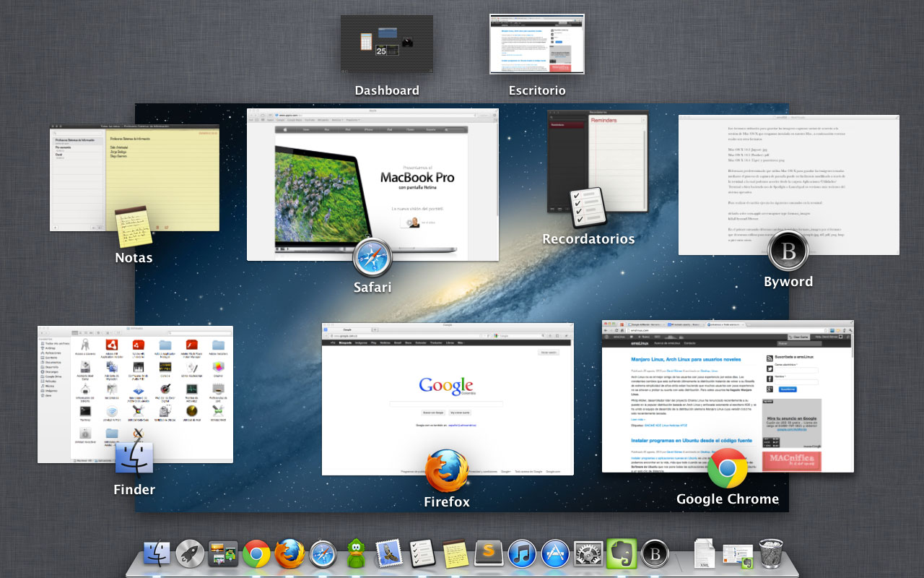The height and width of the screenshot is (578, 924).
Task: Click the Firefox badge on its window preview
Action: click(447, 471)
